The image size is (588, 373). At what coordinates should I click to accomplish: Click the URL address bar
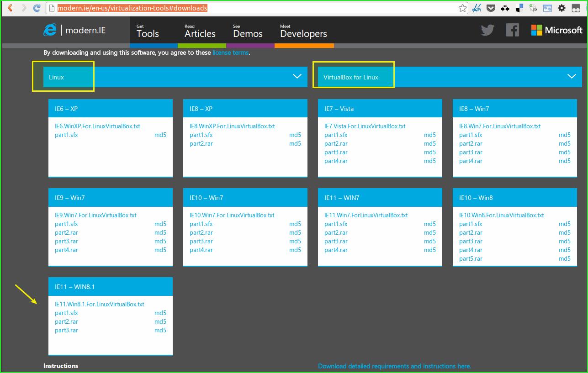coord(256,8)
